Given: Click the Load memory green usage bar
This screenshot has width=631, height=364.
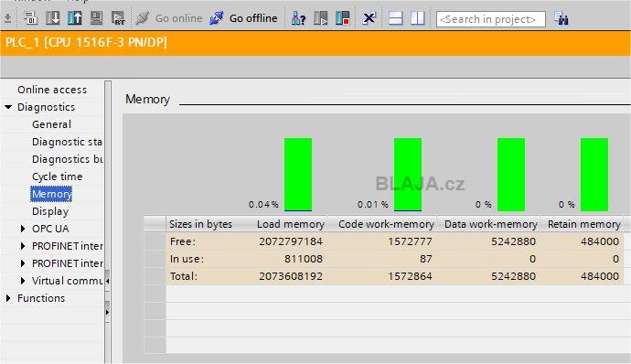Looking at the screenshot, I should point(298,175).
